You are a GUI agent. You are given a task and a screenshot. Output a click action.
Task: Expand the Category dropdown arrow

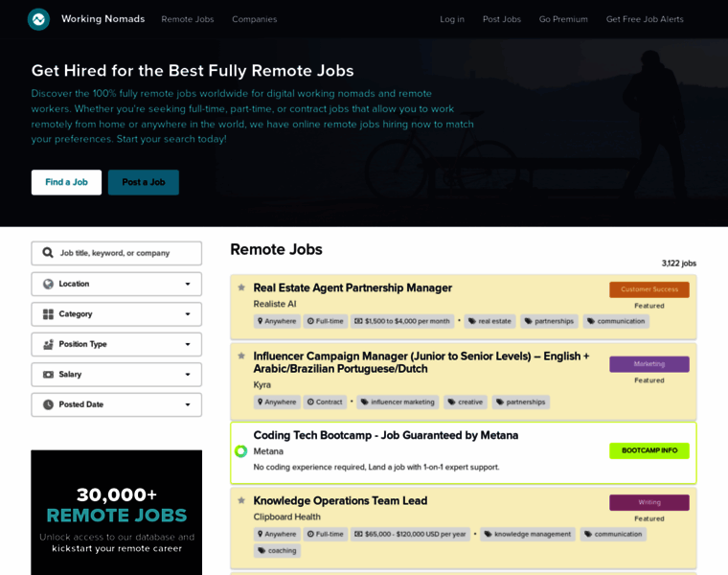pos(188,314)
